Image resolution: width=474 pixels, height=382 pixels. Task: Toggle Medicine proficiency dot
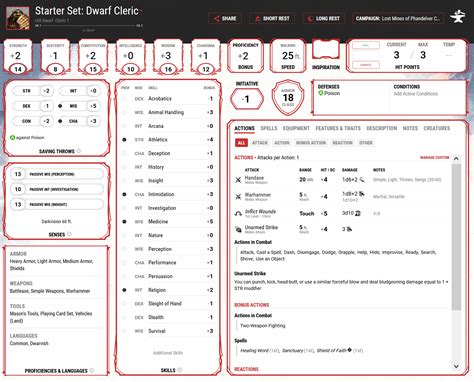point(124,222)
